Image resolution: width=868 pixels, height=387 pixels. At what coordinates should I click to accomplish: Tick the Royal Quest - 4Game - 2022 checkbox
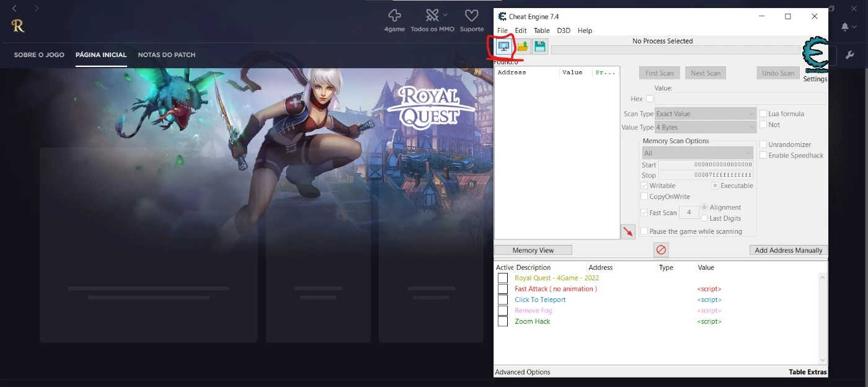[x=503, y=278]
